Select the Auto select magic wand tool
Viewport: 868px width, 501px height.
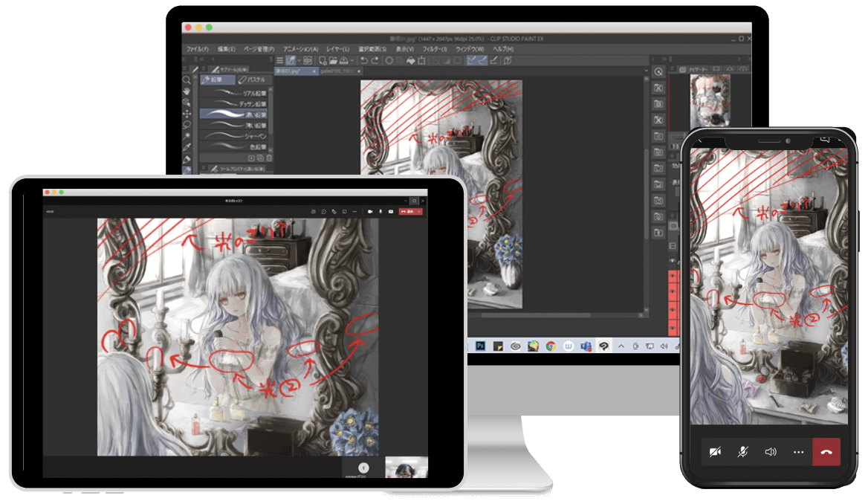tap(187, 135)
